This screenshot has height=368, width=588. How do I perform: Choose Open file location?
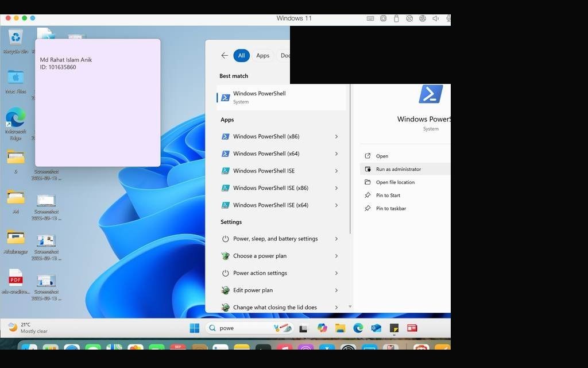coord(405,182)
